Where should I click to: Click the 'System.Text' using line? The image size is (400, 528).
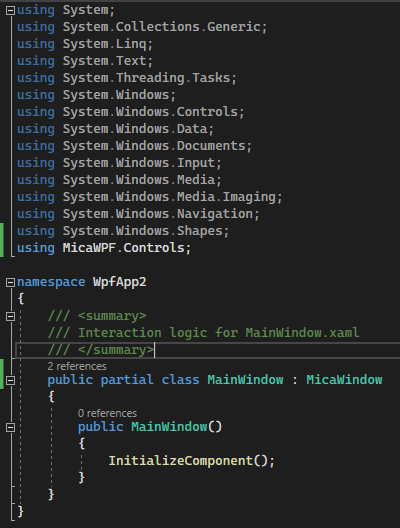pos(85,61)
